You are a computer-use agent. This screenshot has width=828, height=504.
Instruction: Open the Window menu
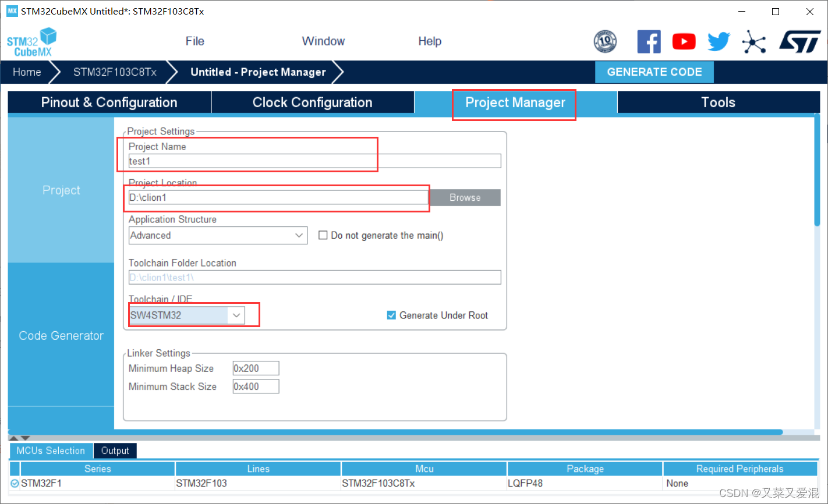323,41
